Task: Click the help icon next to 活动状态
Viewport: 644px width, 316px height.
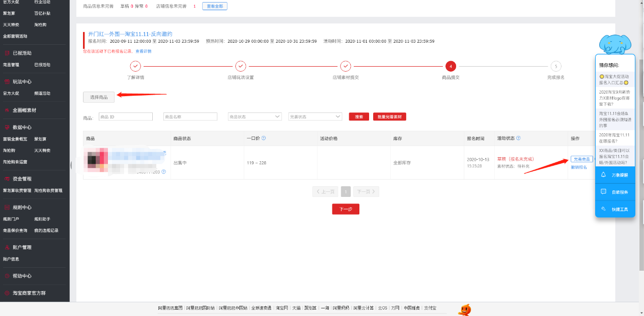Action: [x=518, y=138]
